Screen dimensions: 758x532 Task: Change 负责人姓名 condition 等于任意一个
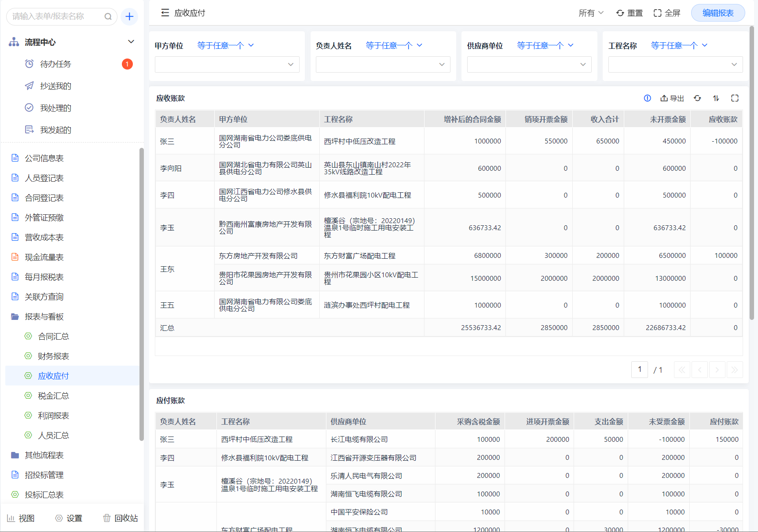394,45
